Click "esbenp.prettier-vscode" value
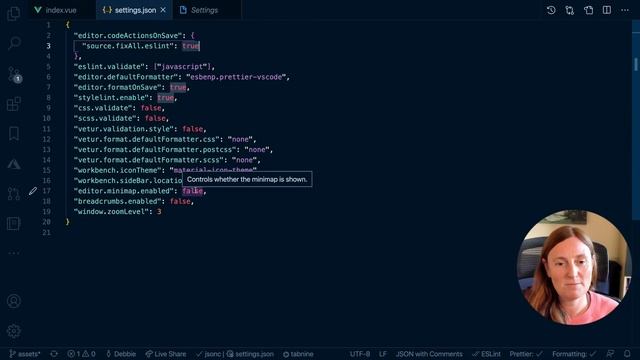This screenshot has width=640, height=360. tap(236, 77)
